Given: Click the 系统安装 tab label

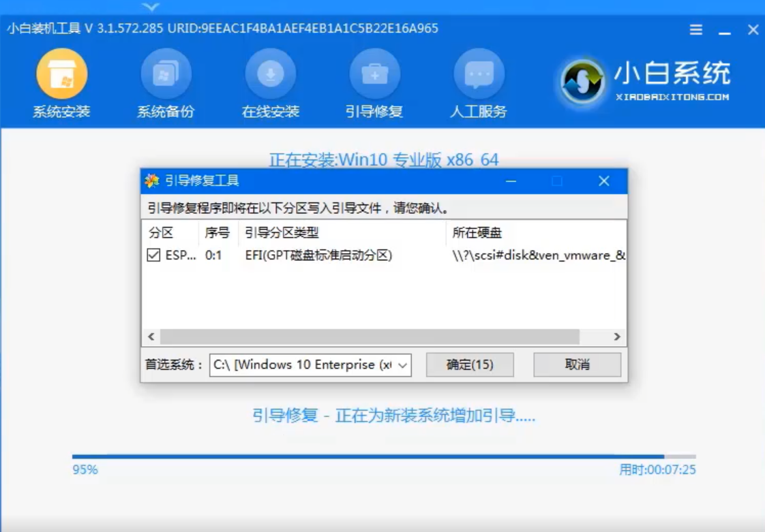Looking at the screenshot, I should [x=61, y=112].
